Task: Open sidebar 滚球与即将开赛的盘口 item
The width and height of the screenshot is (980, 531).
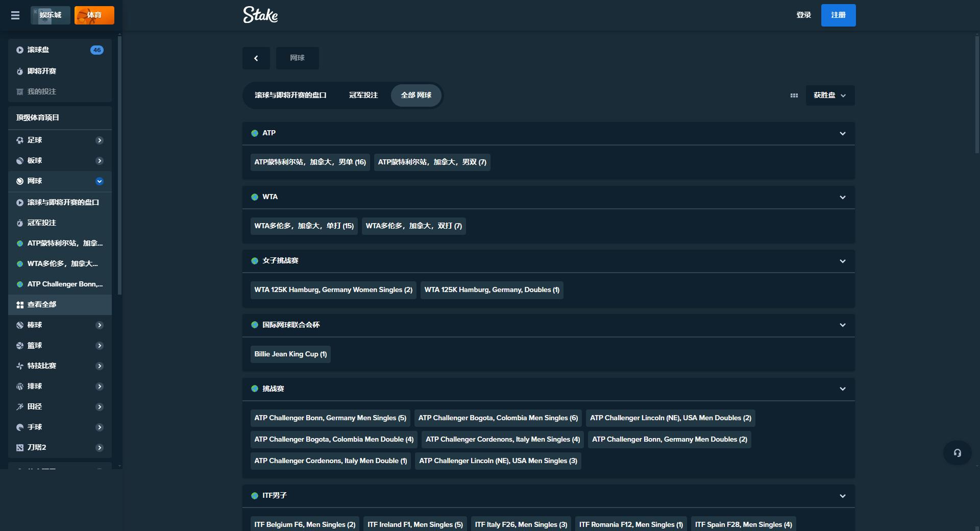Action: 60,203
